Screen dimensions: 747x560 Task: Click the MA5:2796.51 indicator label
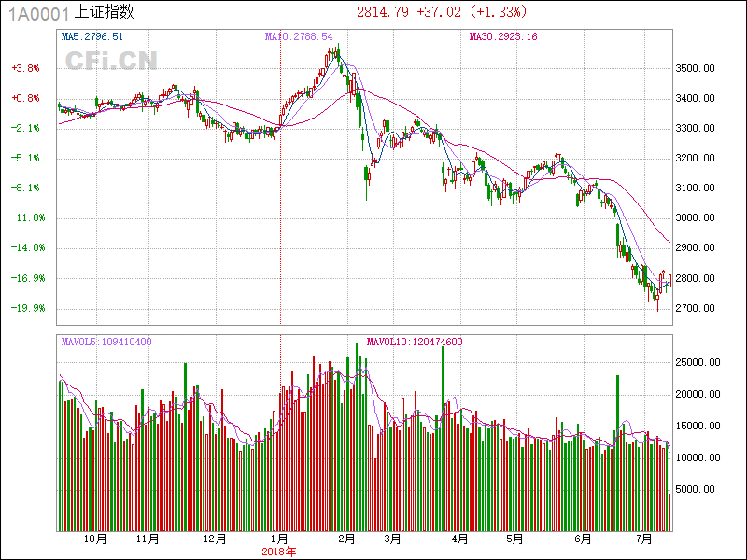click(92, 37)
